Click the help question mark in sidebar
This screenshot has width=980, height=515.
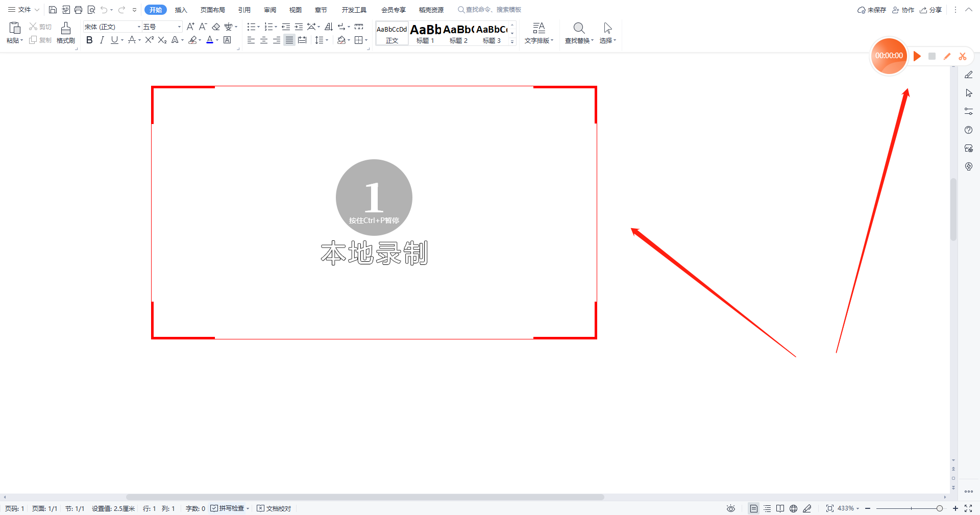pyautogui.click(x=968, y=130)
